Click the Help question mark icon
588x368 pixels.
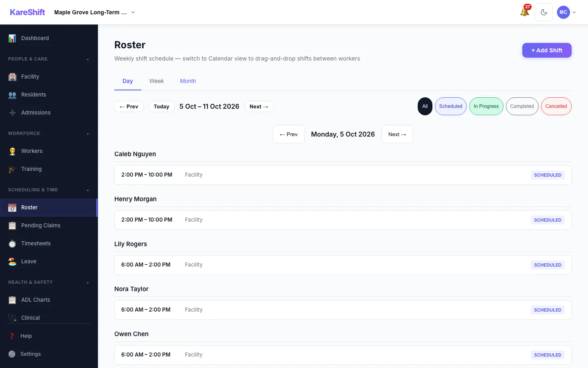point(12,336)
